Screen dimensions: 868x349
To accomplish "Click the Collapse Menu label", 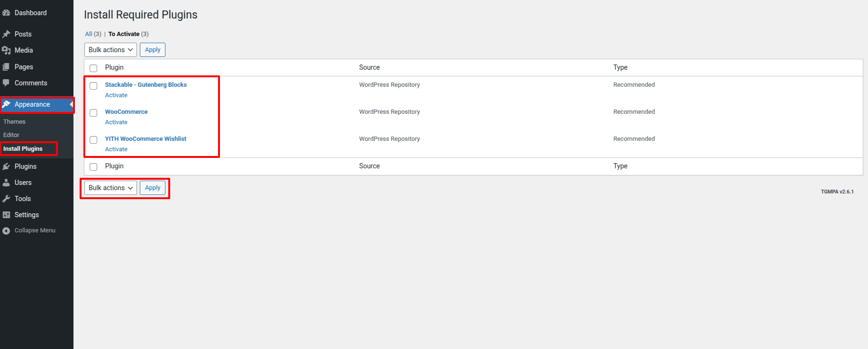I will pyautogui.click(x=35, y=230).
